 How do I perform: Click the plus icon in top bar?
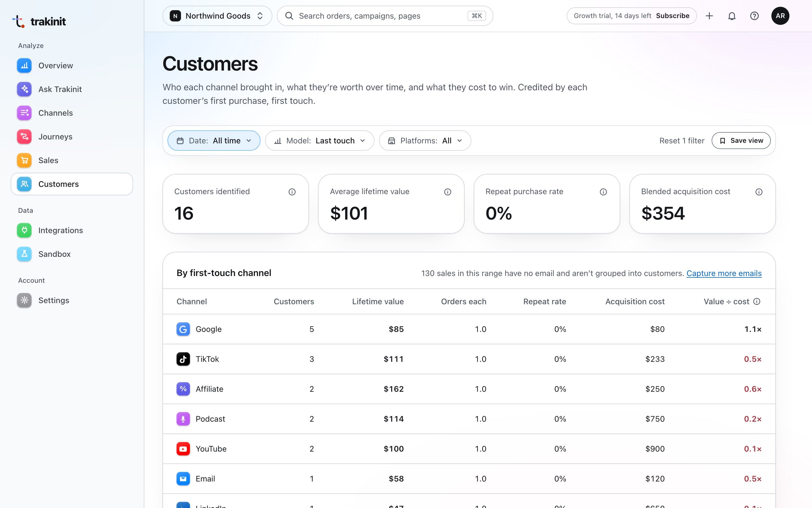709,16
